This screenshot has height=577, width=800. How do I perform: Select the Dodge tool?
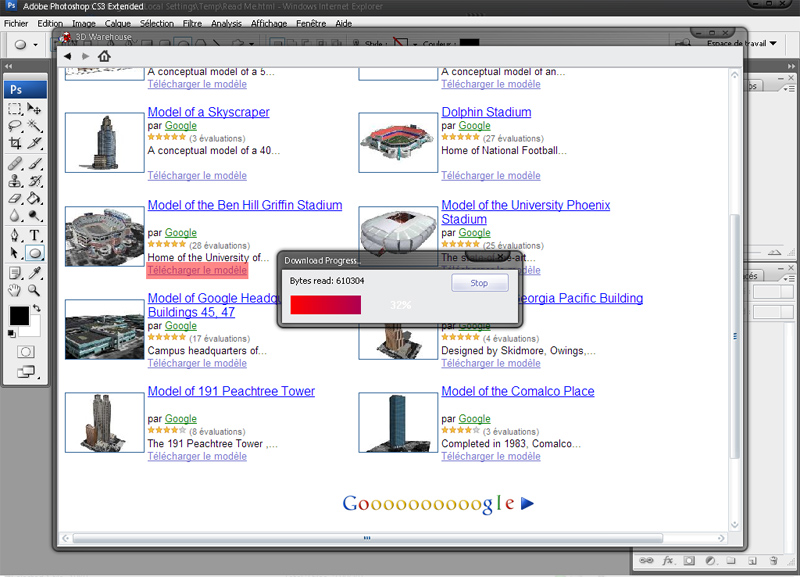(x=34, y=216)
